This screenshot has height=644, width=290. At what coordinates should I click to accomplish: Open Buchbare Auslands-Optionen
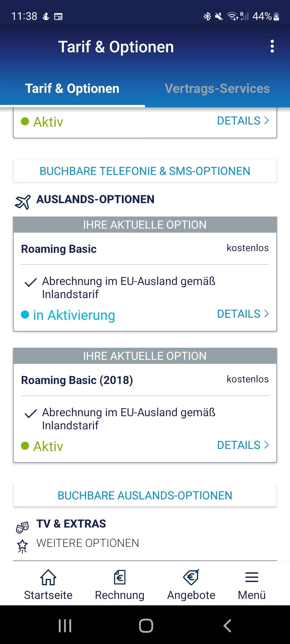[145, 496]
